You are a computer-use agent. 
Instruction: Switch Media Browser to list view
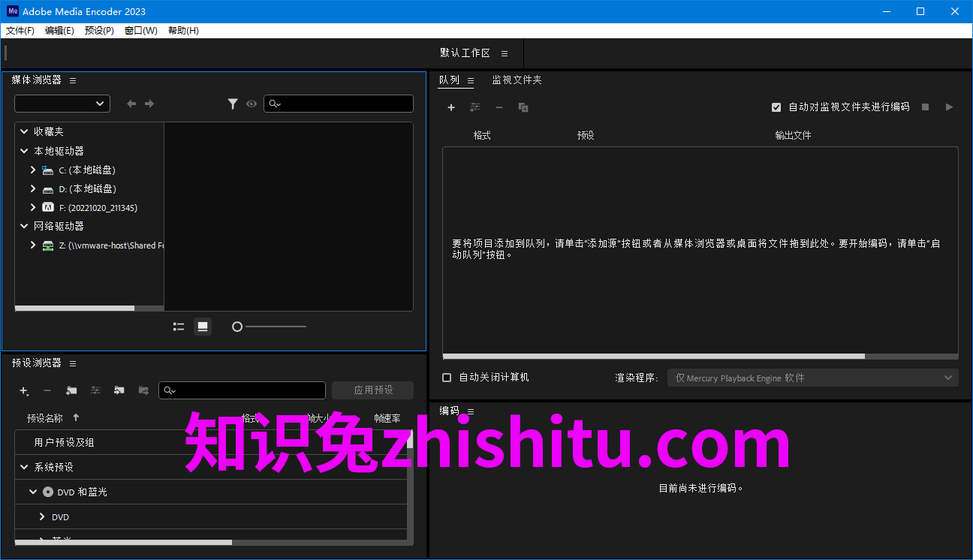click(179, 327)
